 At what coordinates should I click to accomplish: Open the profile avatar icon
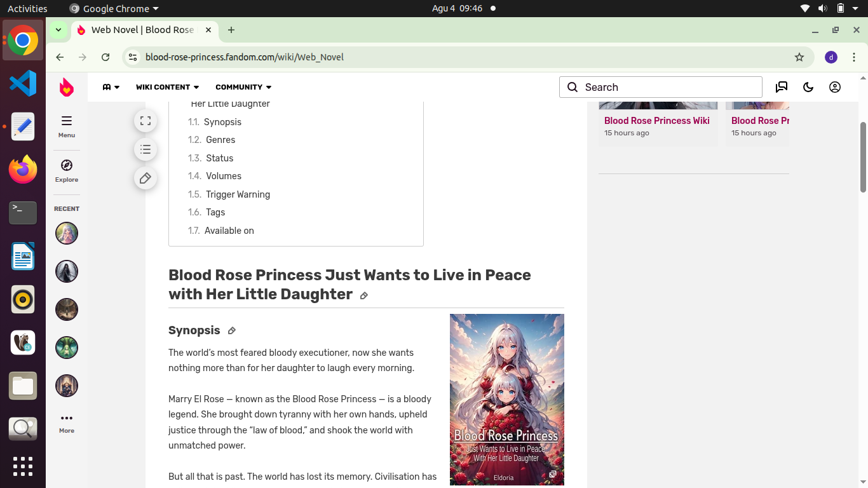pyautogui.click(x=834, y=87)
